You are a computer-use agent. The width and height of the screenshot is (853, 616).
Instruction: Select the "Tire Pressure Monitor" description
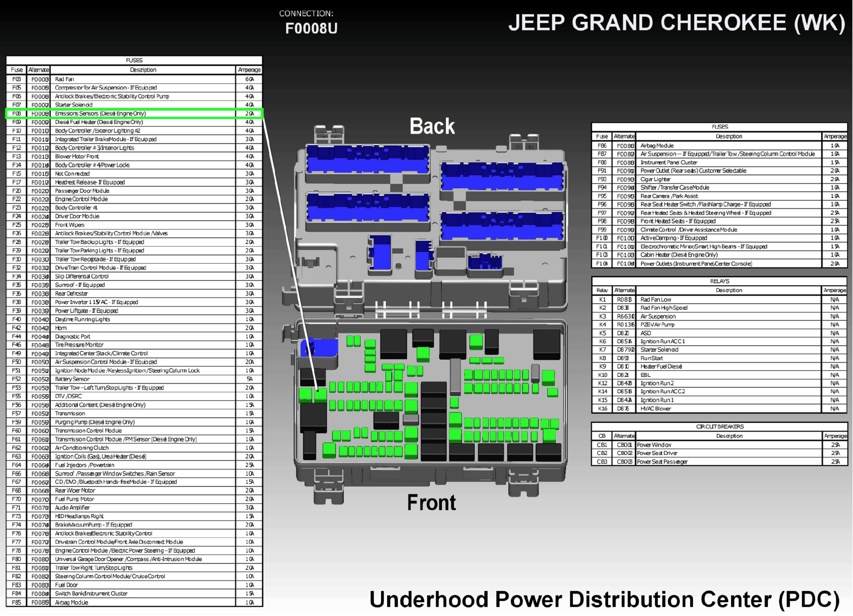click(x=79, y=345)
